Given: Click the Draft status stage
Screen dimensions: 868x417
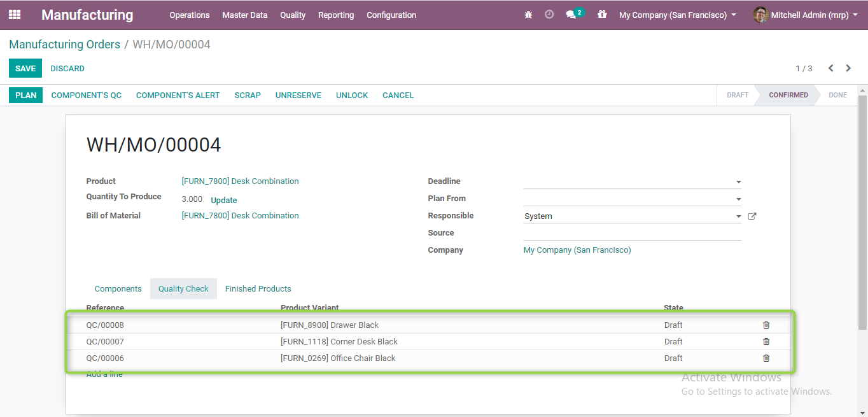Looking at the screenshot, I should 738,95.
